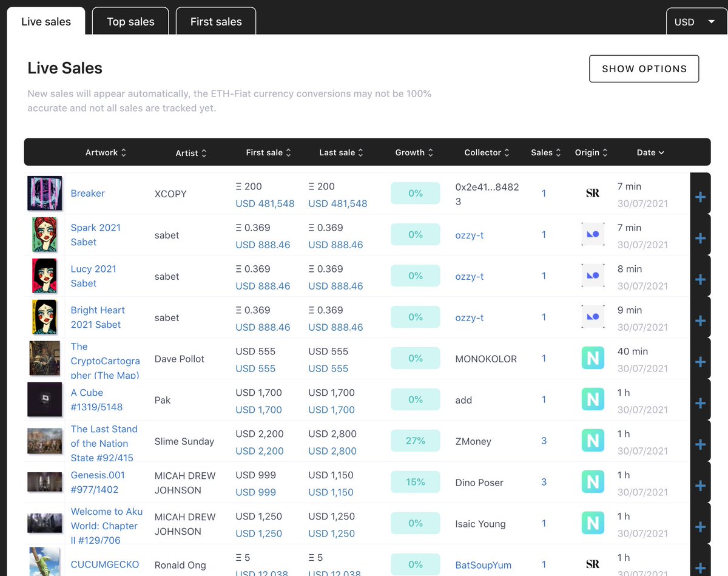
Task: Open the USD currency dropdown
Action: (696, 22)
